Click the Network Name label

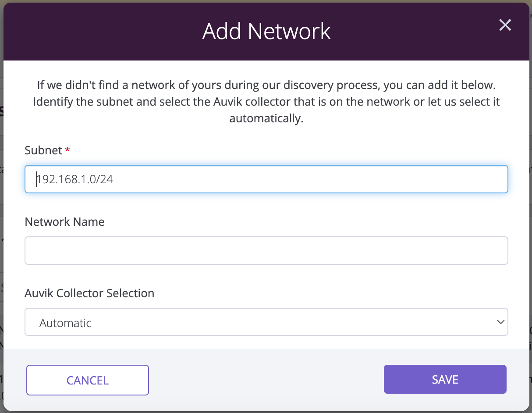64,222
